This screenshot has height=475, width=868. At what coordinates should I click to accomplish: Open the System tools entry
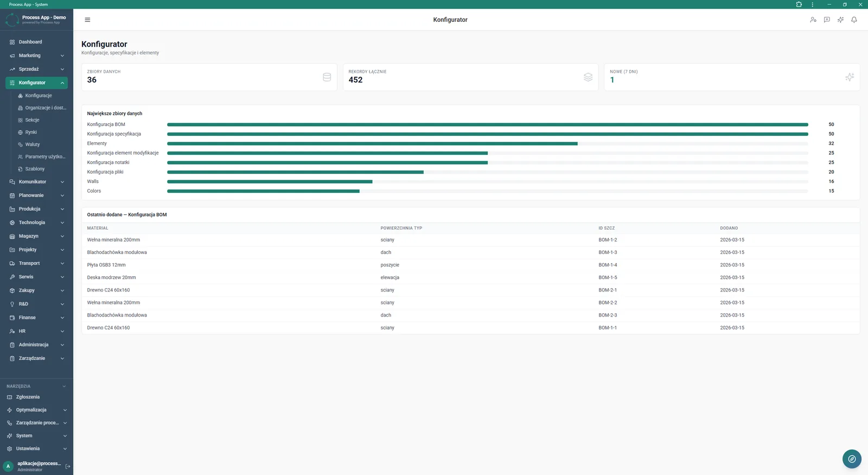[x=36, y=435]
